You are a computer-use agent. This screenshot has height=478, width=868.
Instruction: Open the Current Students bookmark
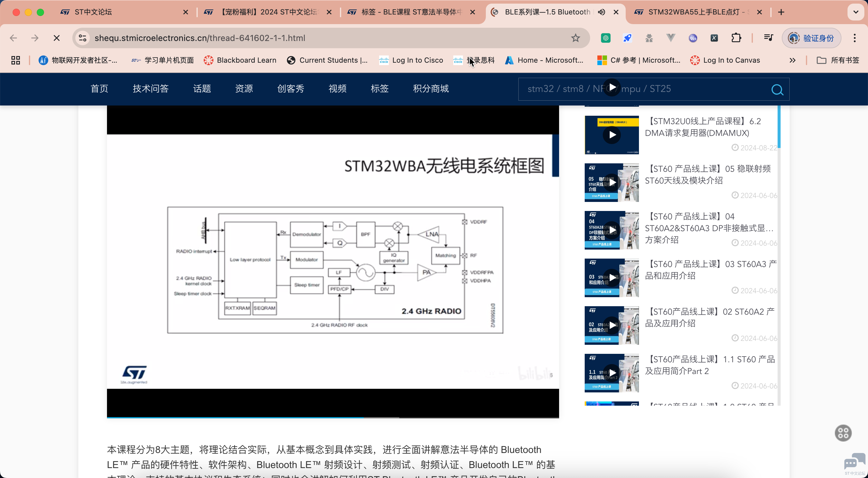[327, 60]
